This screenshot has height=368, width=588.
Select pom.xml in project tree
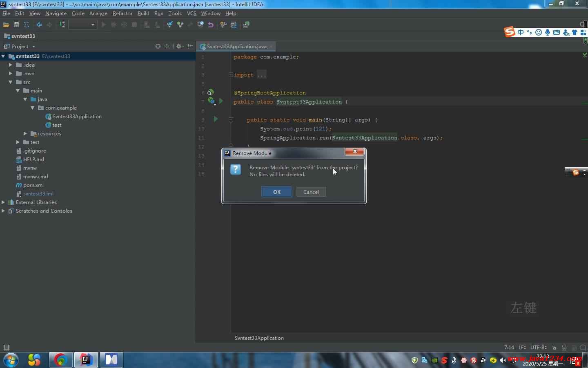(33, 185)
